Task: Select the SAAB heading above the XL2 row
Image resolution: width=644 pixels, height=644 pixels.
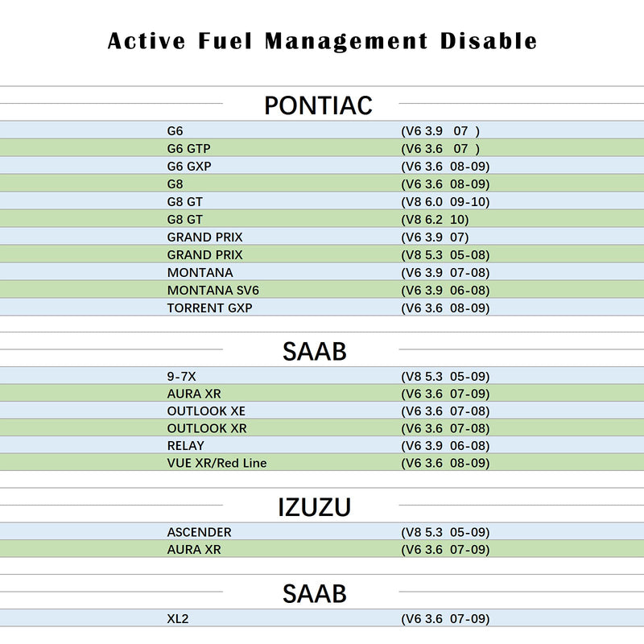Action: [315, 594]
